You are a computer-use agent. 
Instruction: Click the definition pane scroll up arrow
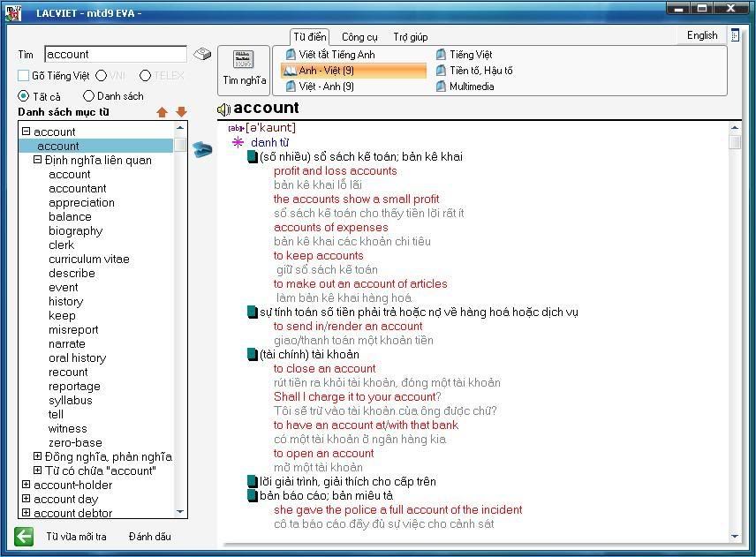click(x=735, y=128)
